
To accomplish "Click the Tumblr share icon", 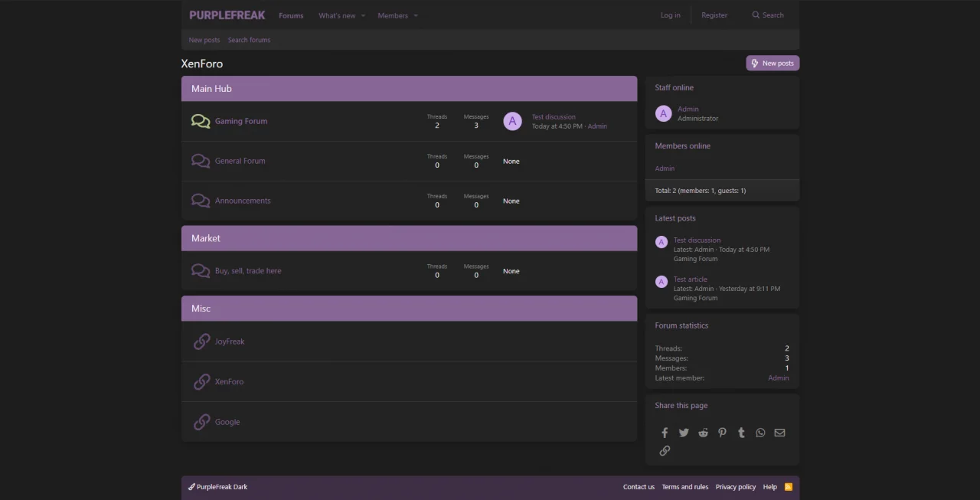I will (x=741, y=433).
